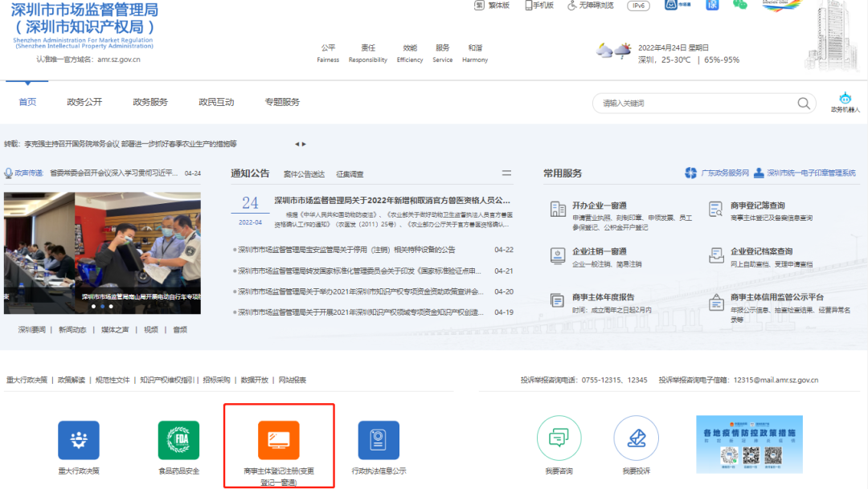The height and width of the screenshot is (489, 868).
Task: Click the 无障碍浏览 accessibility icon
Action: 572,5
